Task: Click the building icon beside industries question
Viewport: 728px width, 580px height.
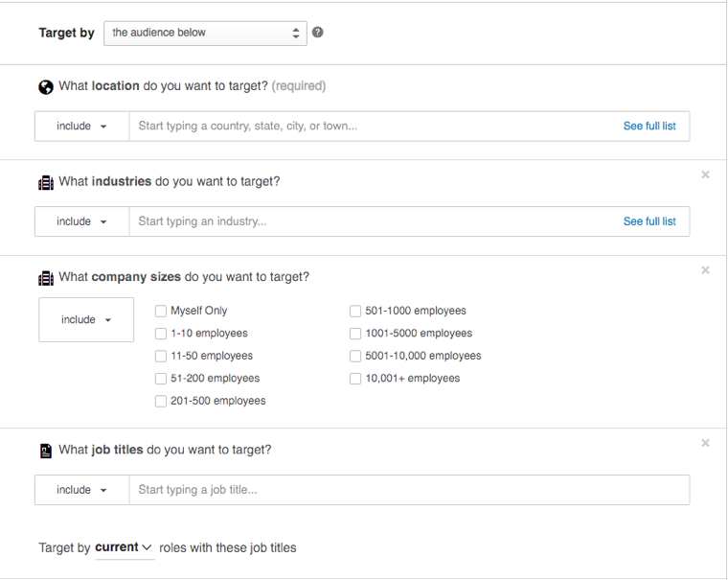Action: click(x=46, y=182)
